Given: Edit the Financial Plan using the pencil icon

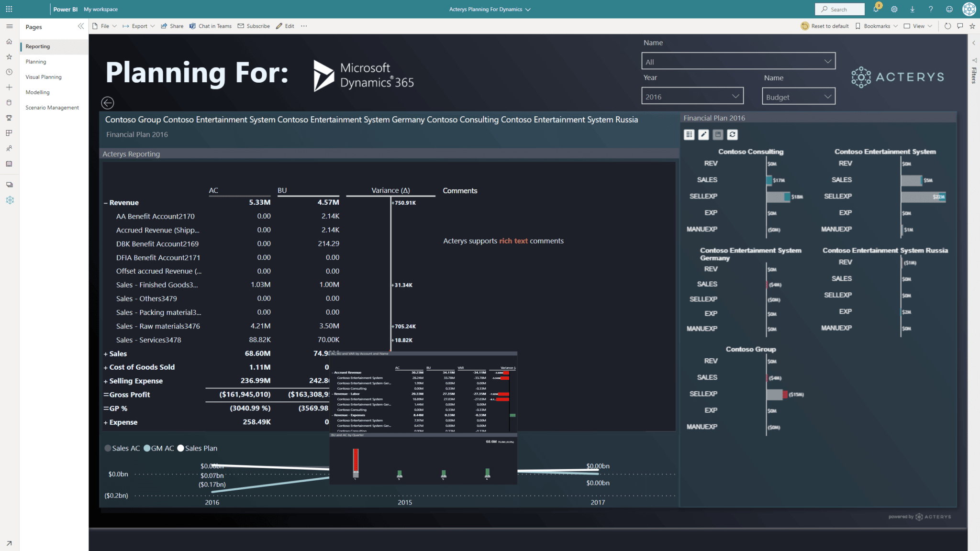Looking at the screenshot, I should coord(703,134).
